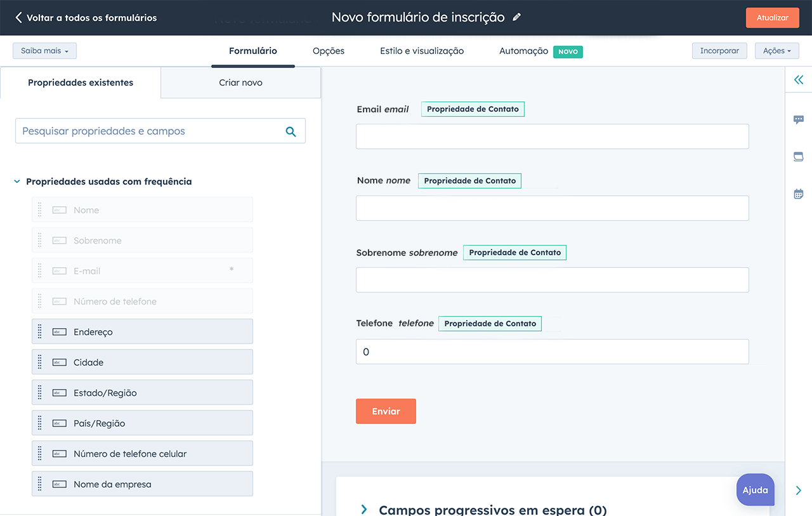
Task: Click the disabled E-mail property item
Action: coord(142,270)
